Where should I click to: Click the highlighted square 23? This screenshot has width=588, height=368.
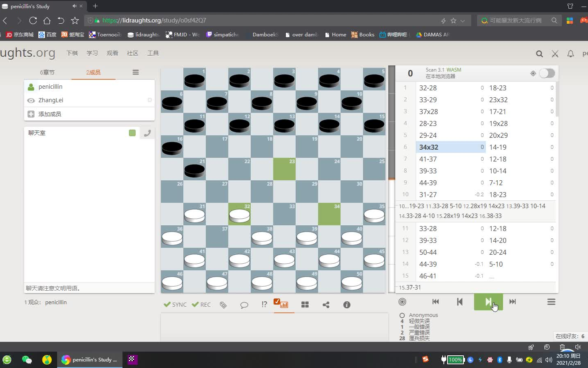pyautogui.click(x=284, y=169)
